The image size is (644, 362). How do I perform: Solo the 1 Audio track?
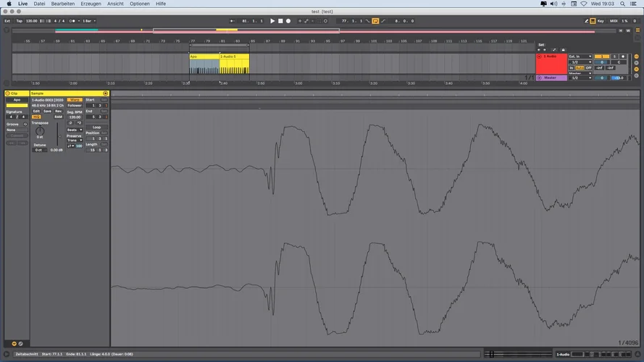615,56
